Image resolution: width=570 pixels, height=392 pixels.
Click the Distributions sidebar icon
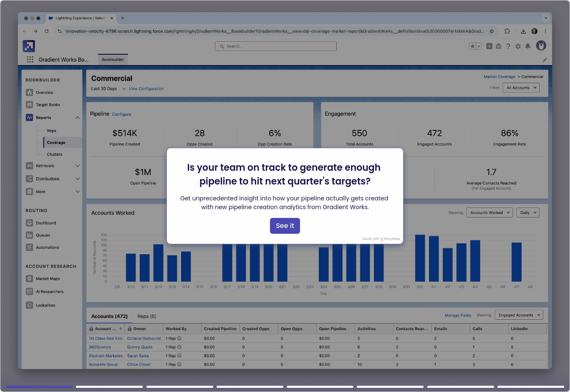point(29,179)
